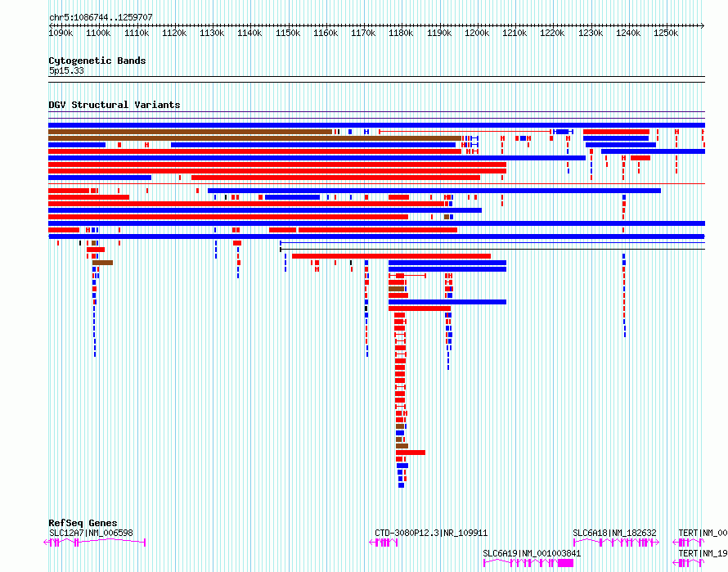Click the 1100k scale label

[x=98, y=33]
